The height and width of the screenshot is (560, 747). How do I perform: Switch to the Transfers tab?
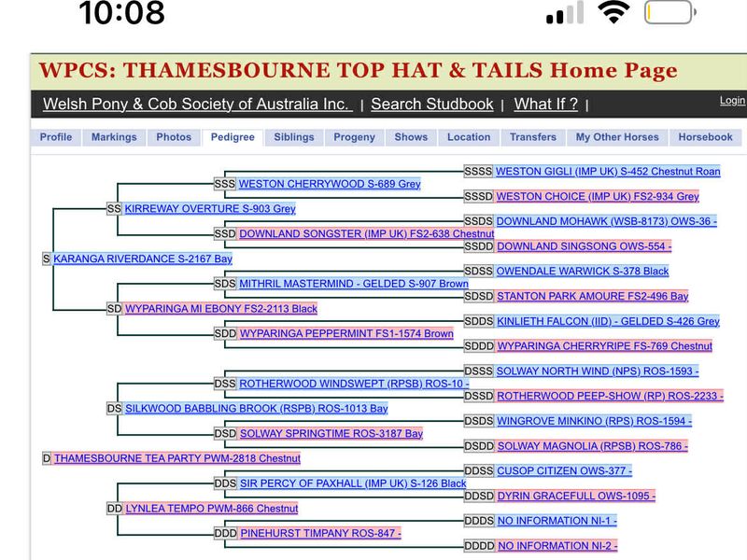click(x=533, y=137)
